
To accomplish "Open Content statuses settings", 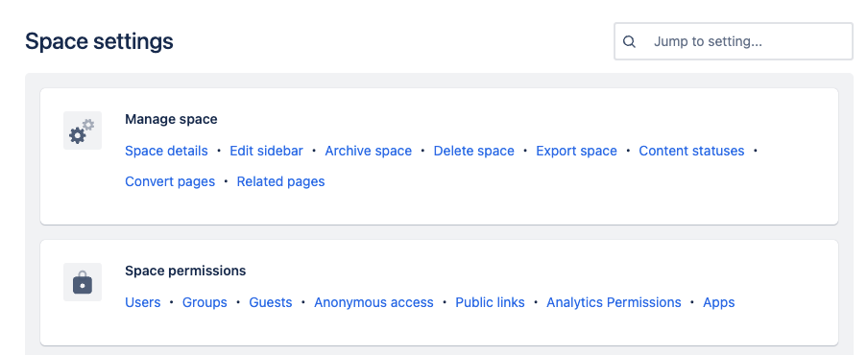I will [x=691, y=151].
